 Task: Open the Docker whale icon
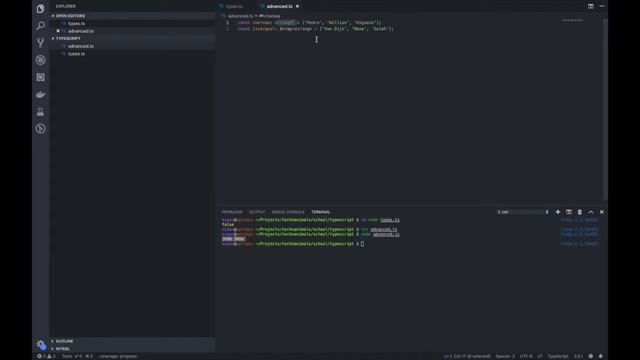pos(40,94)
